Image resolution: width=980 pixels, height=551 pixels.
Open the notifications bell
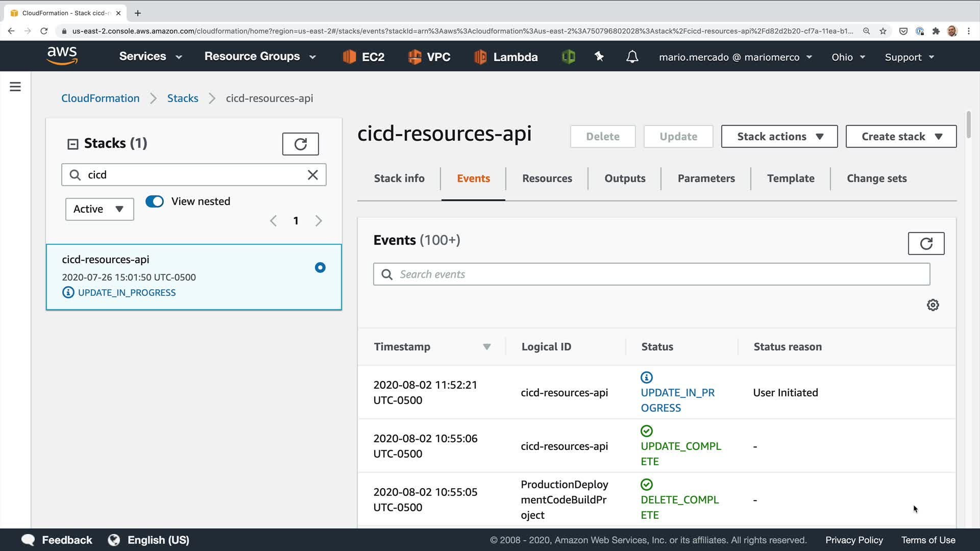[x=632, y=57]
